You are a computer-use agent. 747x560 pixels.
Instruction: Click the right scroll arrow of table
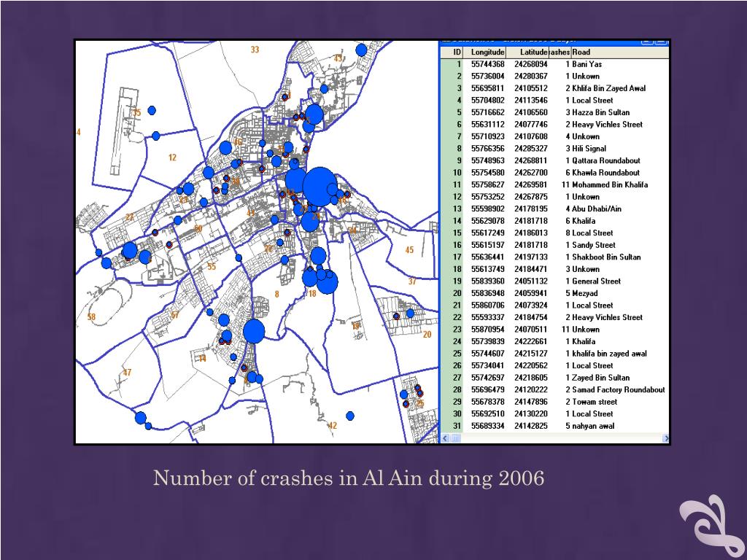point(665,438)
